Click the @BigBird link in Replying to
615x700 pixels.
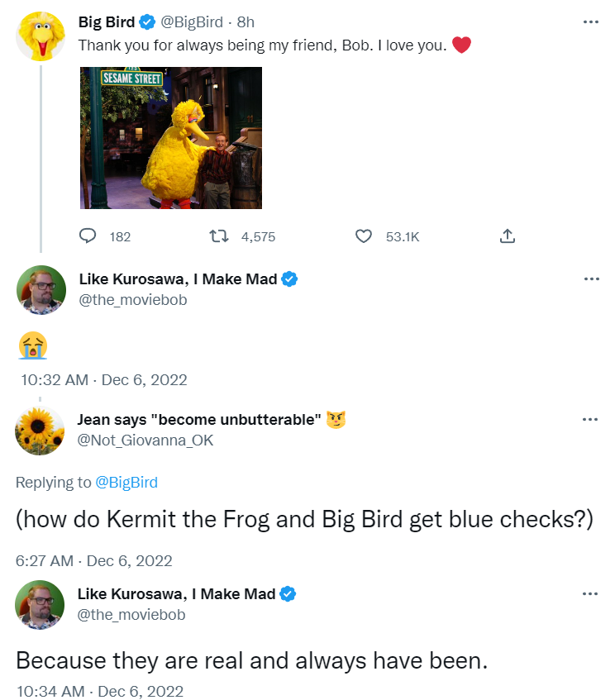pos(126,483)
